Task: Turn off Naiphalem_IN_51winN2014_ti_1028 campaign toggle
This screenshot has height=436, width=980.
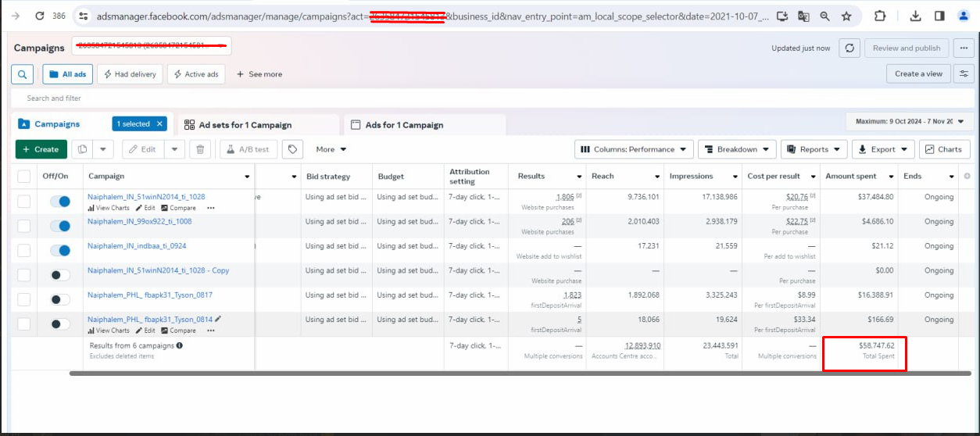Action: 60,202
